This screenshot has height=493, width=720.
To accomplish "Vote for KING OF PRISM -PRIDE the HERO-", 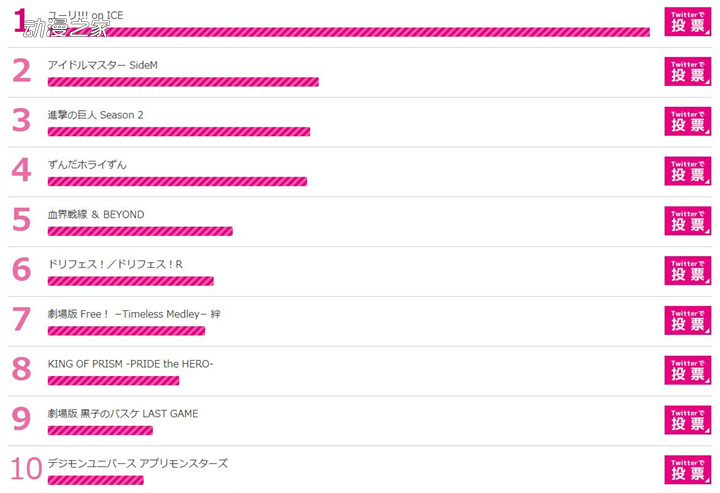I will coord(687,370).
